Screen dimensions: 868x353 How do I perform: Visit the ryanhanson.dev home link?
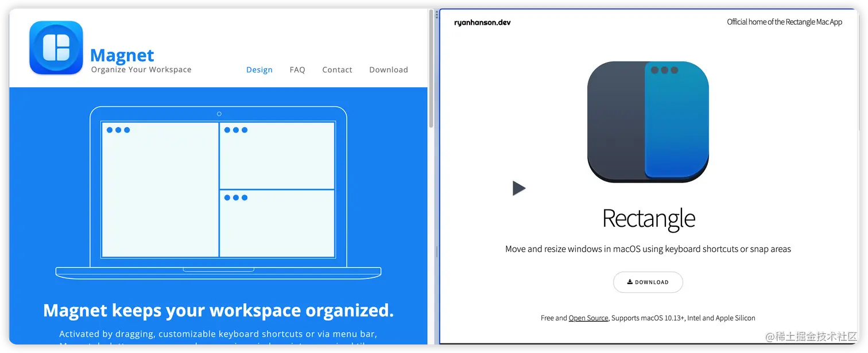[x=482, y=22]
